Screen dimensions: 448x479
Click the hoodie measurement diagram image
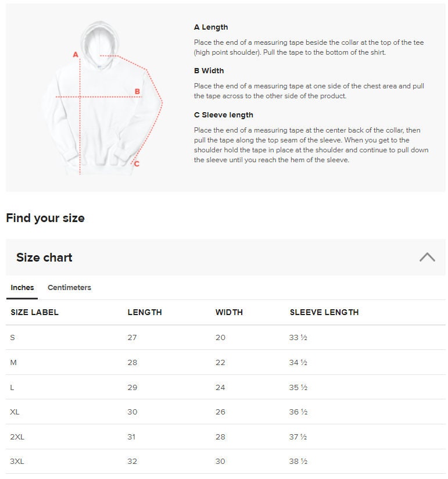[x=102, y=98]
